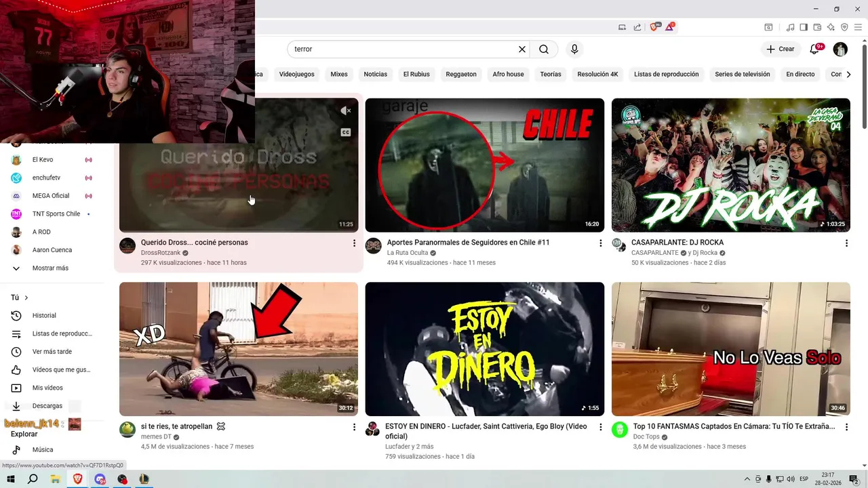Open the DJ ROCKA video thumbnail
Screen dimensions: 868x488
[731, 165]
